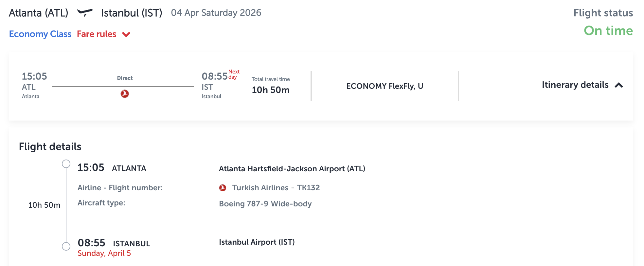Click the Istanbul arrival timeline circle

[x=66, y=246]
